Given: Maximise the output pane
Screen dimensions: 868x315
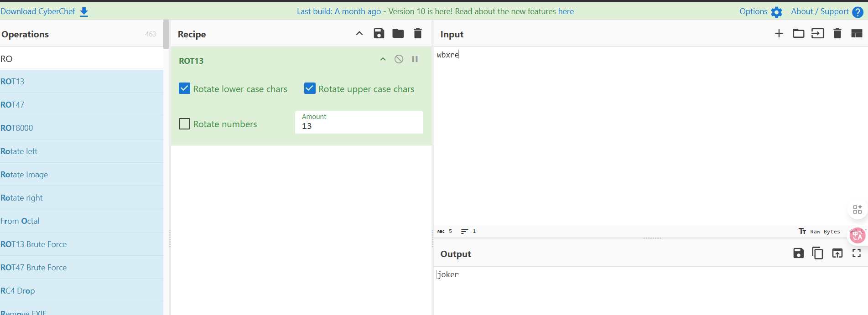Looking at the screenshot, I should click(856, 253).
